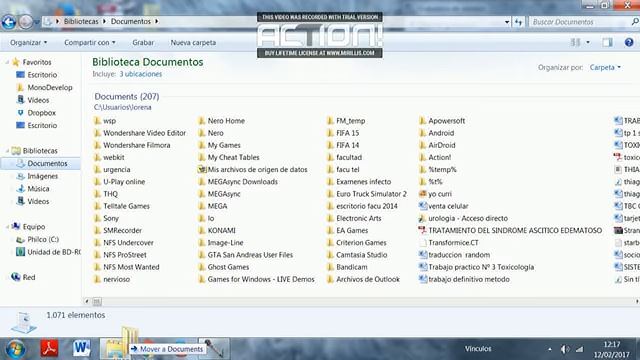This screenshot has width=640, height=360.
Task: Select the Unidad de BD-ROM drive
Action: 48,252
